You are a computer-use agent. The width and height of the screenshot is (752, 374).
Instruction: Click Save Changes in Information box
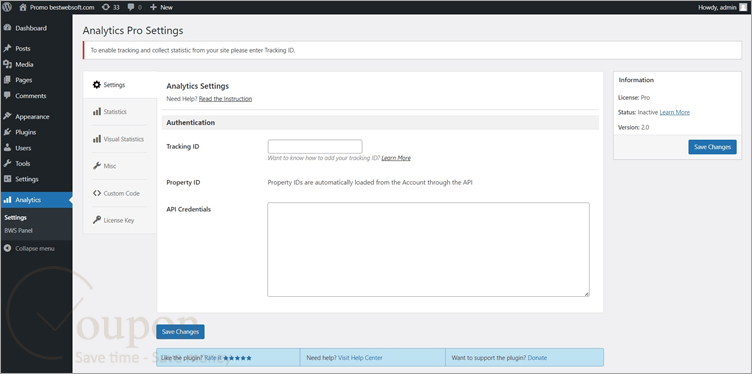pyautogui.click(x=712, y=147)
